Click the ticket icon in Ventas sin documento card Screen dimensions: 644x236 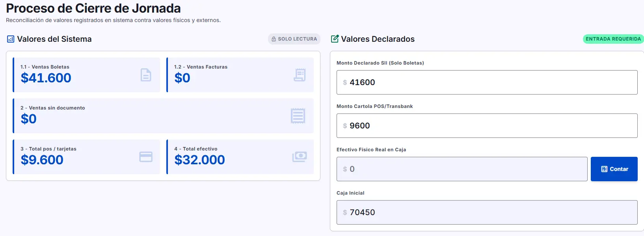(298, 116)
